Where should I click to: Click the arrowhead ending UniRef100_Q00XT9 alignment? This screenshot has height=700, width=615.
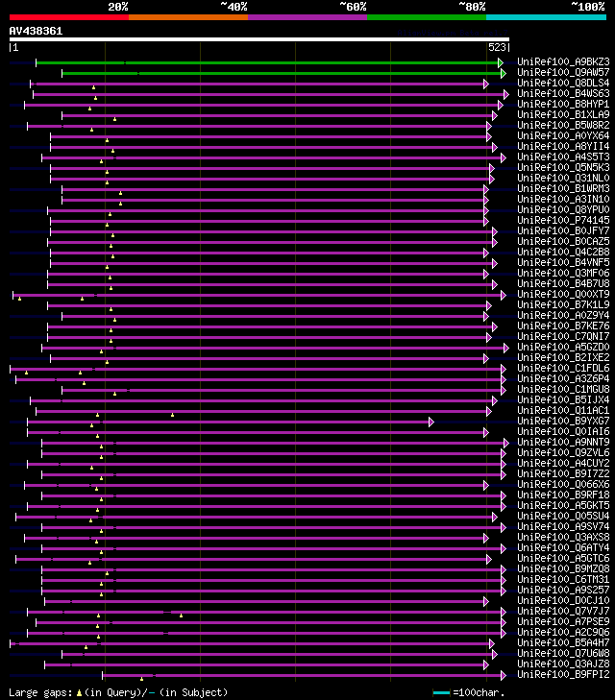tap(504, 295)
